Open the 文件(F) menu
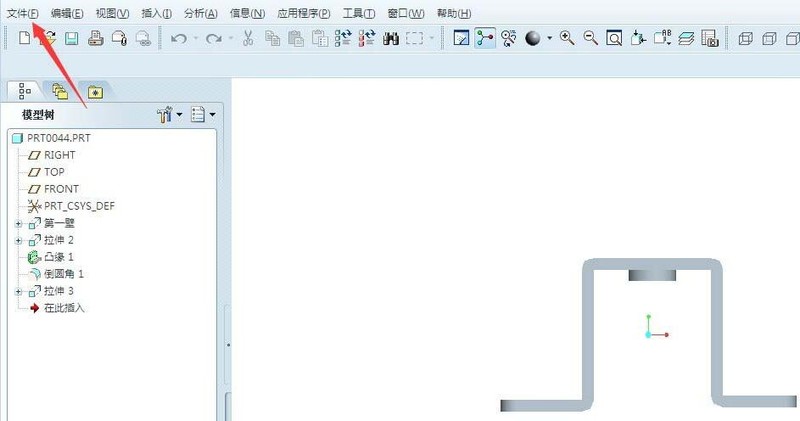The width and height of the screenshot is (800, 421). [x=22, y=13]
